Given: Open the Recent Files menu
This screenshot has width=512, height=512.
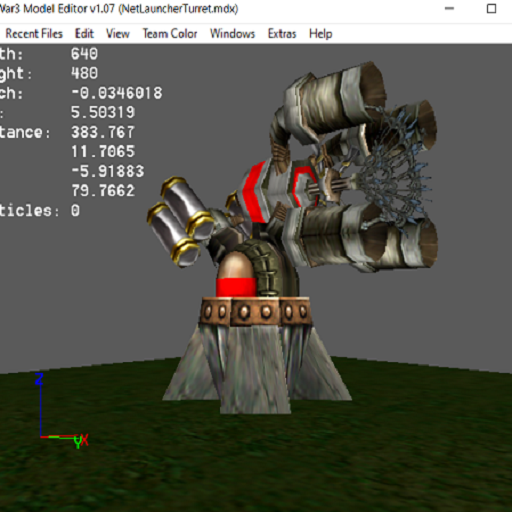Looking at the screenshot, I should tap(34, 34).
